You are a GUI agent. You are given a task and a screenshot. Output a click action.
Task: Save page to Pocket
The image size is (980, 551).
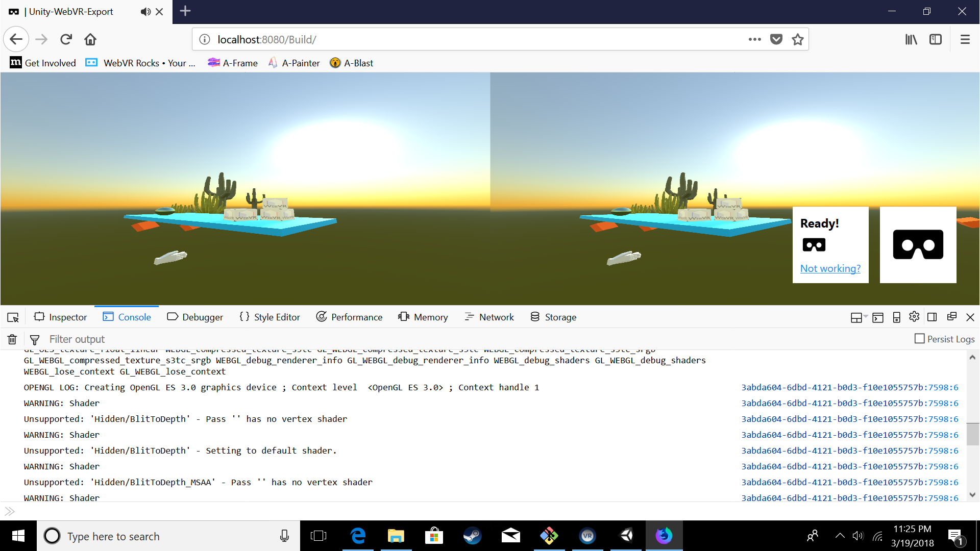(x=776, y=39)
